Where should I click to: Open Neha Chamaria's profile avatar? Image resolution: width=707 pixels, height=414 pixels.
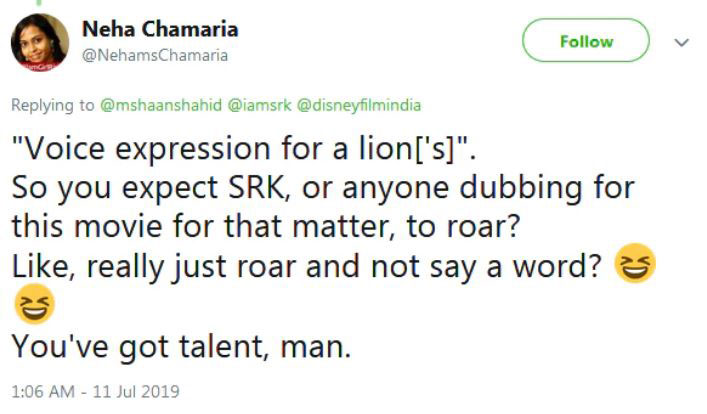pyautogui.click(x=40, y=42)
